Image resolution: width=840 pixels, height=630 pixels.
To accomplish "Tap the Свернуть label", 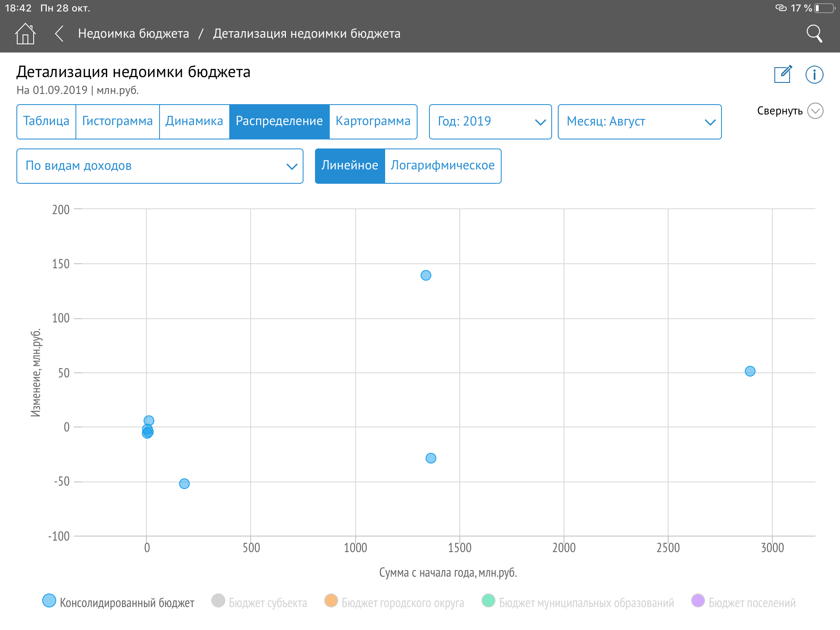I will (780, 111).
